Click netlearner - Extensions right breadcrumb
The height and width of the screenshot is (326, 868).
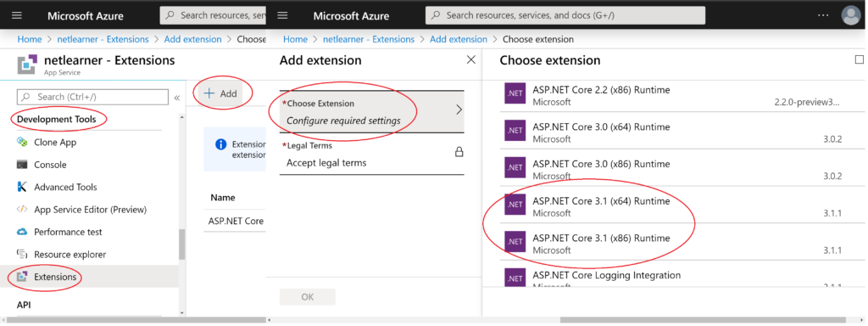point(369,39)
